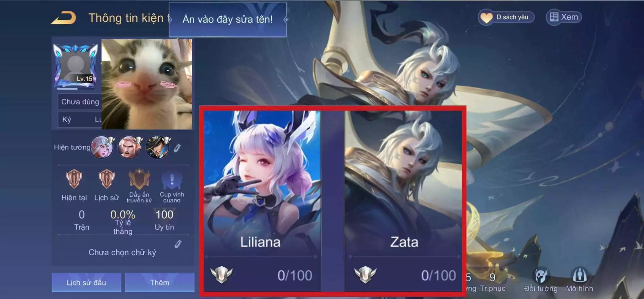
Task: Choose the Liliana hero card
Action: tap(262, 200)
